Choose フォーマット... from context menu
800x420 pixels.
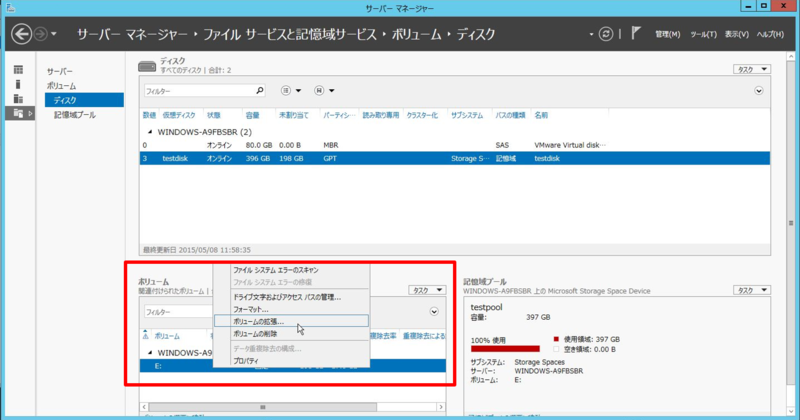(251, 309)
